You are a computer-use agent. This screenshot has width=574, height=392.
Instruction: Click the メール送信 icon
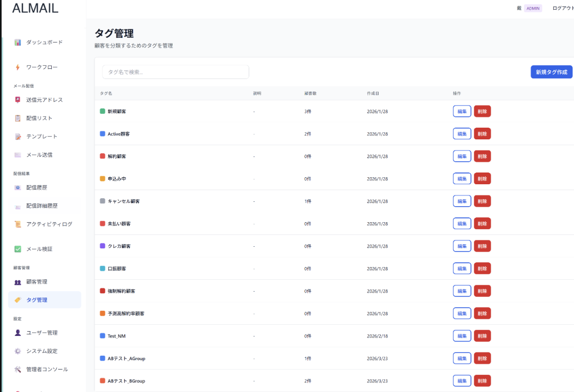(x=18, y=154)
